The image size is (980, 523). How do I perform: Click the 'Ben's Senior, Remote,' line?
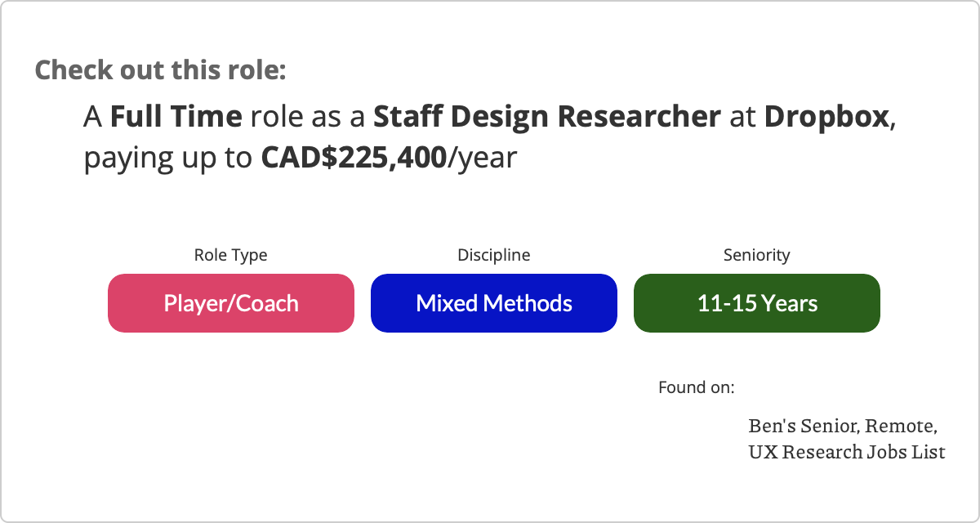pyautogui.click(x=842, y=426)
